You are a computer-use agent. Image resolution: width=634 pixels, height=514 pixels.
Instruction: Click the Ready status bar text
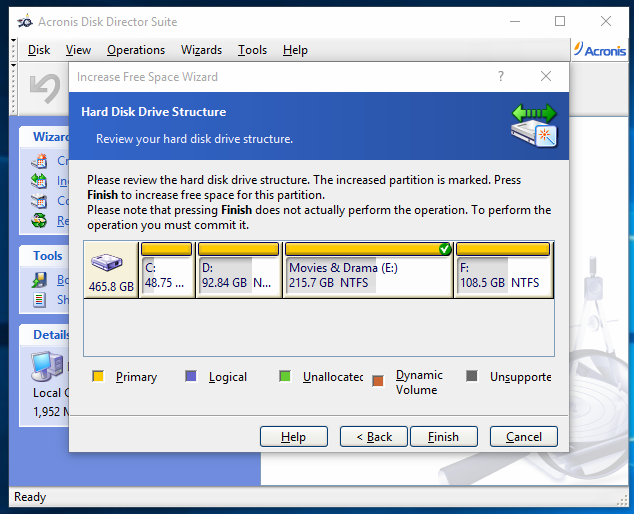click(30, 497)
